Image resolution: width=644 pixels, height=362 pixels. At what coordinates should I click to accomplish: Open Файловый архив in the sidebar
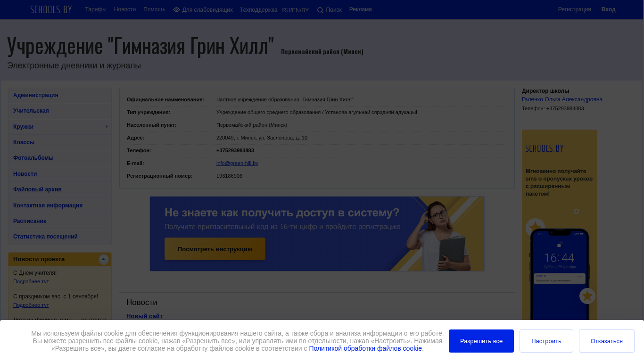(x=60, y=189)
